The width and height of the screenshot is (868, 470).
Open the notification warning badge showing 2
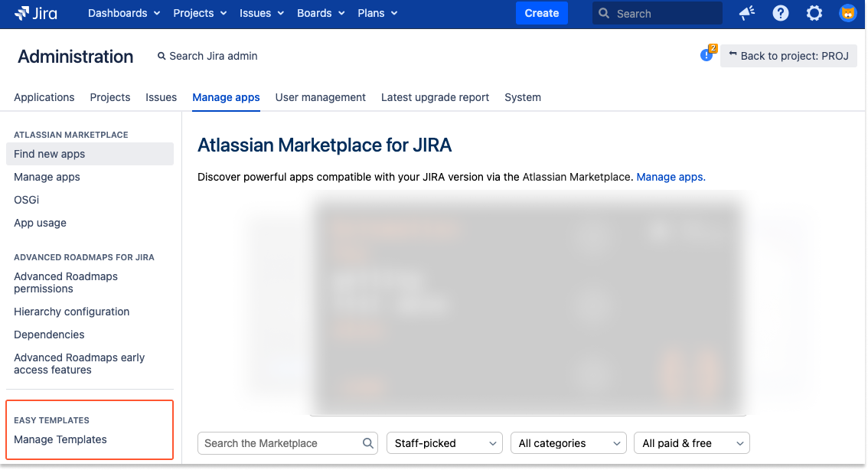click(x=706, y=54)
